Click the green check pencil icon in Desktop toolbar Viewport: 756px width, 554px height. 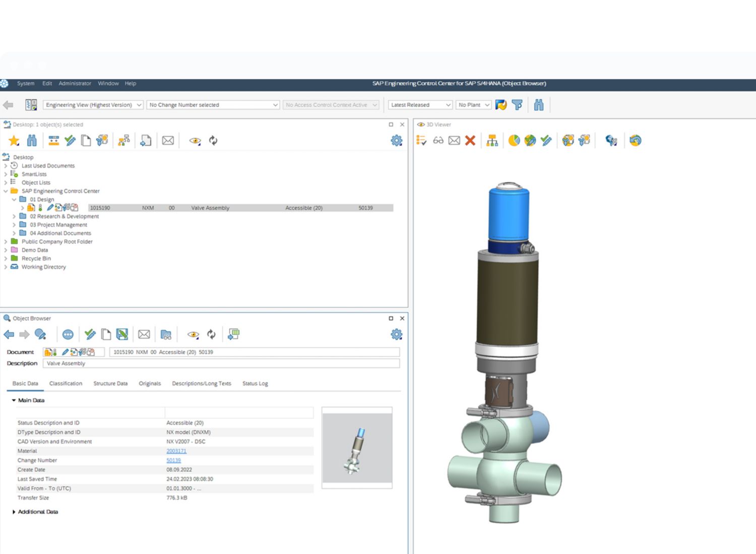70,141
